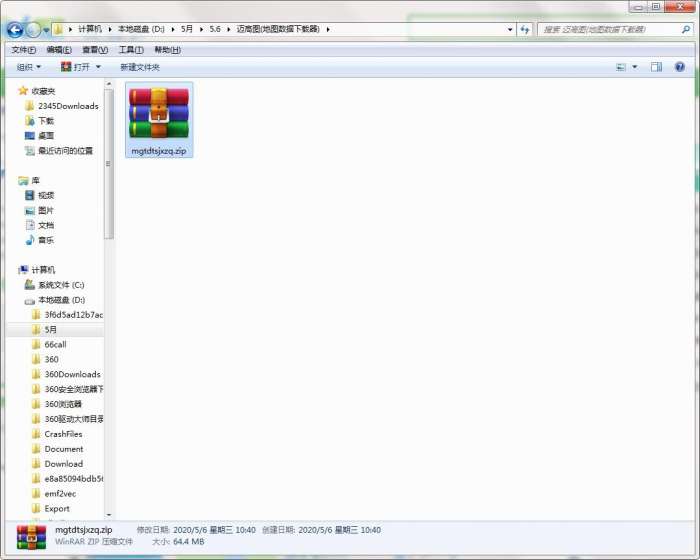This screenshot has width=700, height=560.
Task: Select 收藏夹 in navigation pane
Action: (x=43, y=91)
